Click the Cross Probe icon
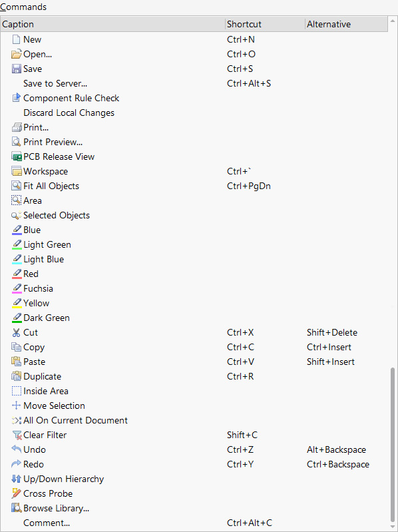This screenshot has height=532, width=398. click(16, 493)
